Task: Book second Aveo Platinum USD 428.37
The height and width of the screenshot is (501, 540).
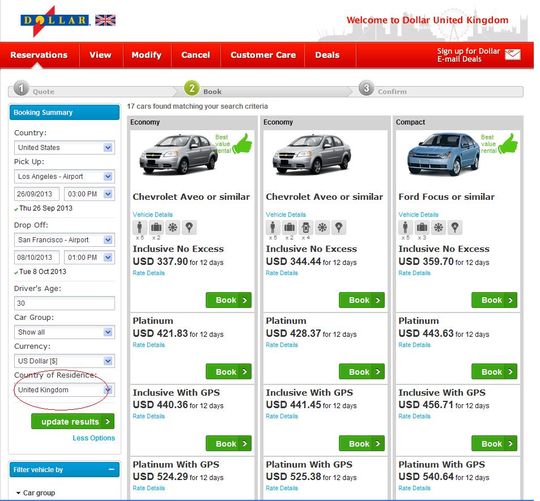Action: [362, 372]
